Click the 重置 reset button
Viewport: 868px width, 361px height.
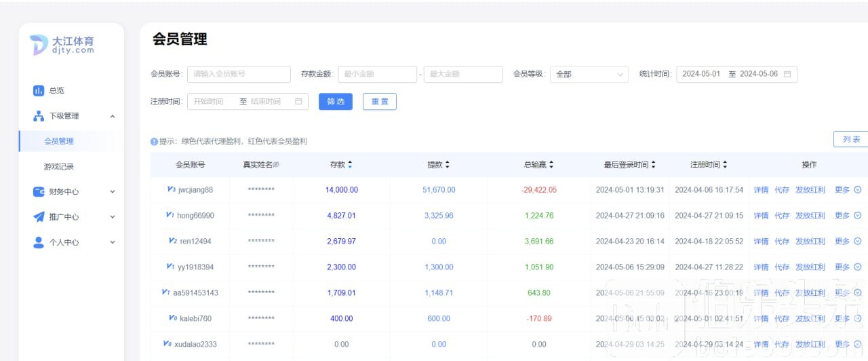380,101
